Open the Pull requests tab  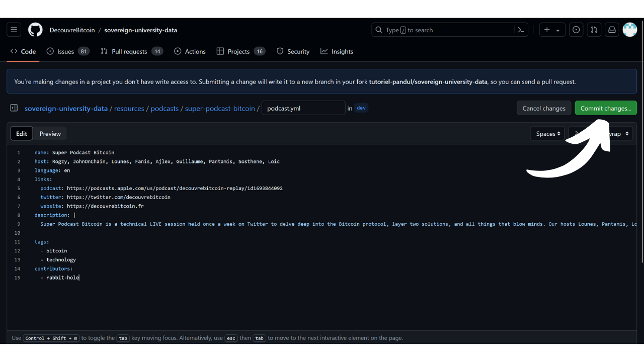(x=132, y=51)
